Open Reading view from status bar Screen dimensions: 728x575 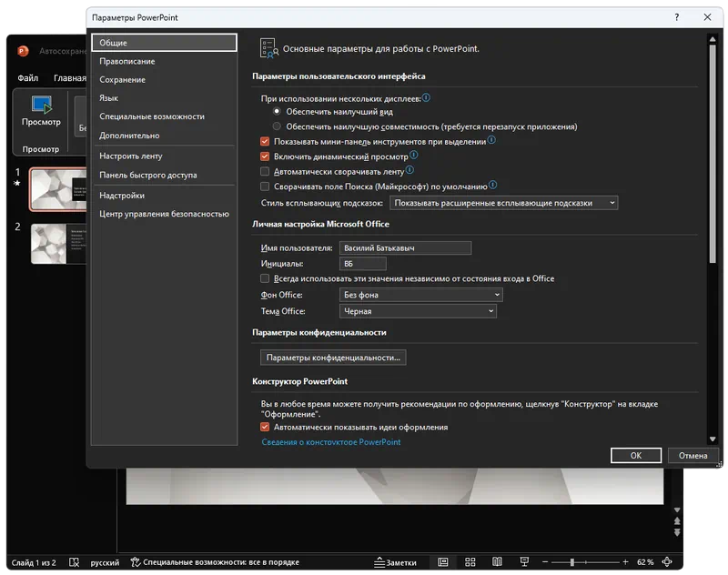click(498, 562)
